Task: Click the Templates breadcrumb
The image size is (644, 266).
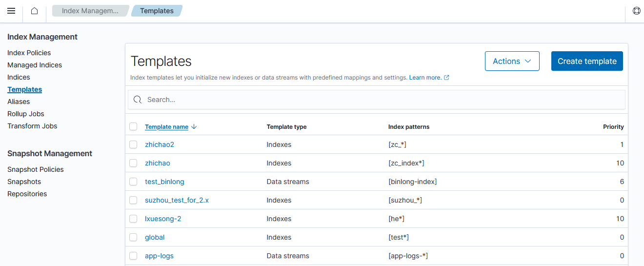Action: click(157, 11)
